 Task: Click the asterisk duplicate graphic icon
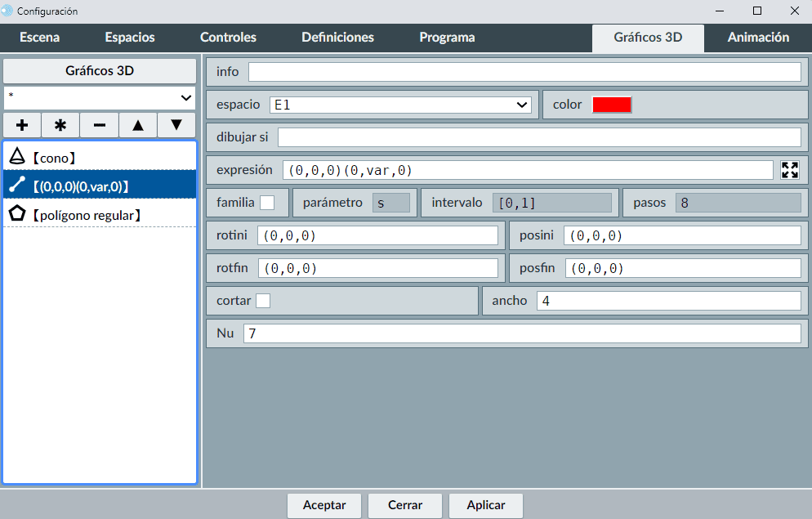60,125
